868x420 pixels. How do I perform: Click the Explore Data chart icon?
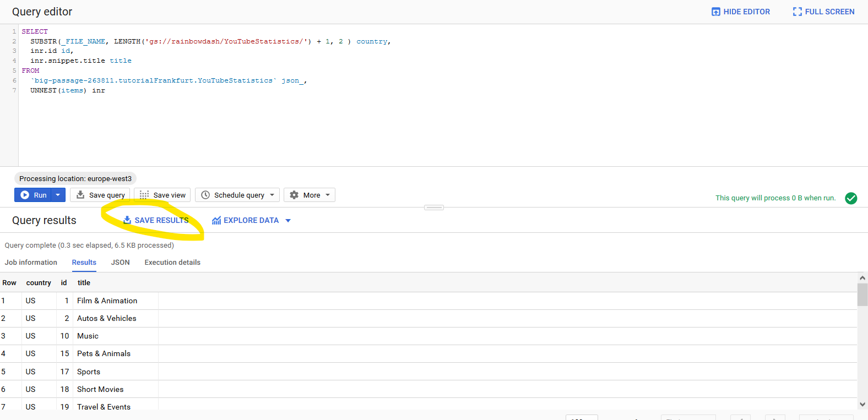point(216,220)
